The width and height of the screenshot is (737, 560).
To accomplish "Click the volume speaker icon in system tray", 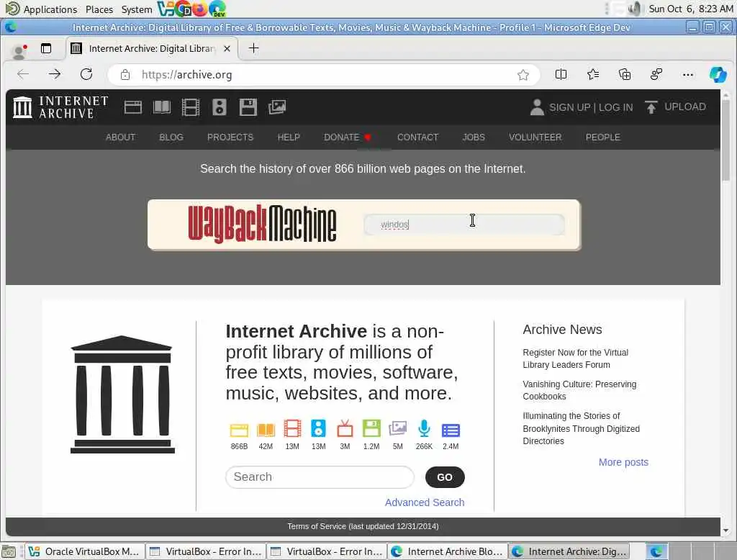I will coord(635,9).
